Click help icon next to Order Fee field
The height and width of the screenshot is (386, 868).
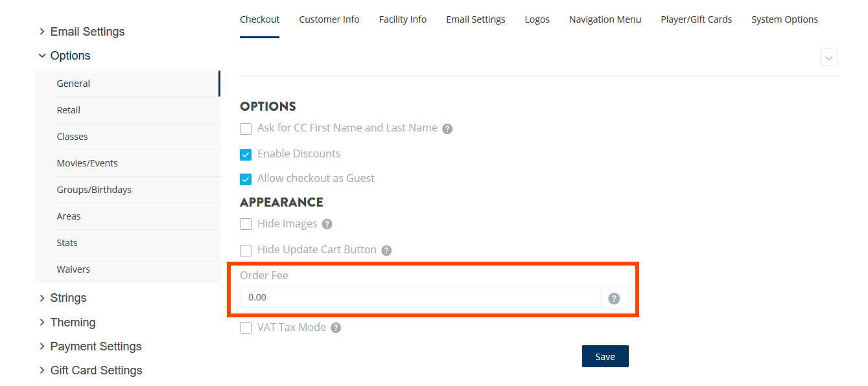point(615,299)
